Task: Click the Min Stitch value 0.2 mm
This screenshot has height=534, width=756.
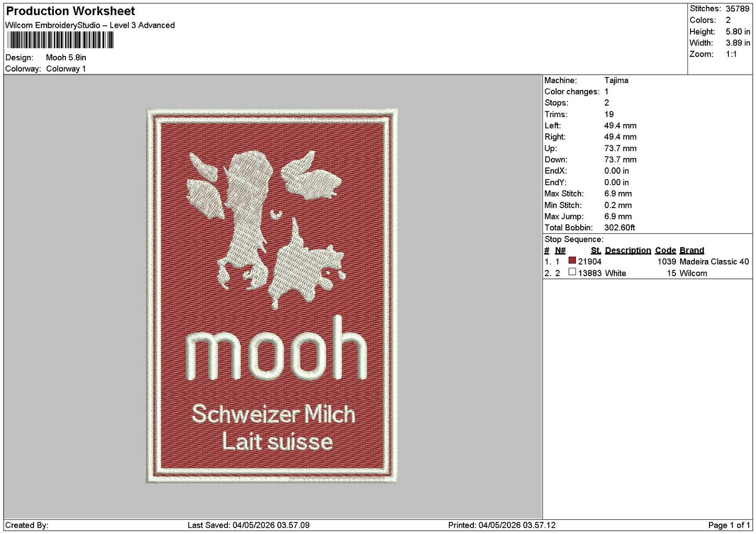Action: click(618, 205)
